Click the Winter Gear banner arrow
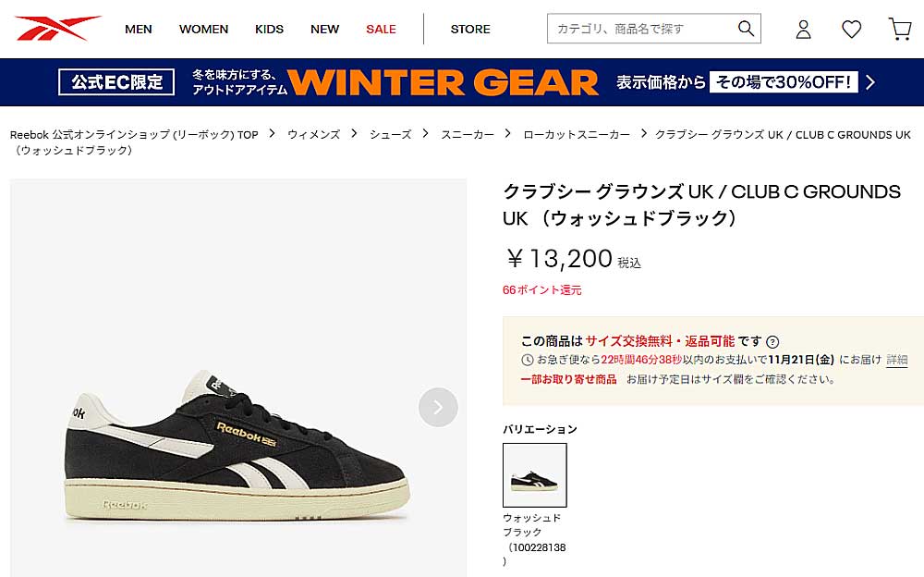Viewport: 924px width, 577px height. pyautogui.click(x=870, y=82)
